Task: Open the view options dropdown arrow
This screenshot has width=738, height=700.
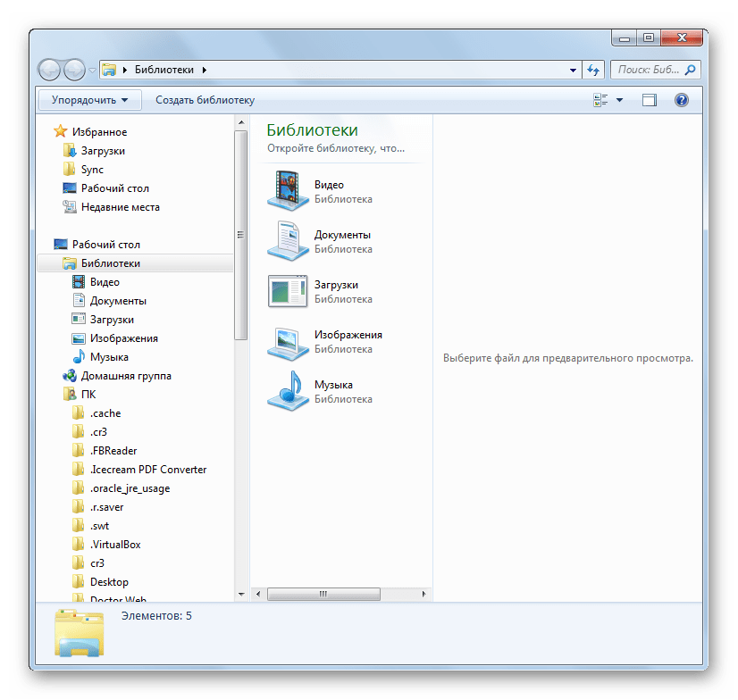Action: [x=620, y=101]
